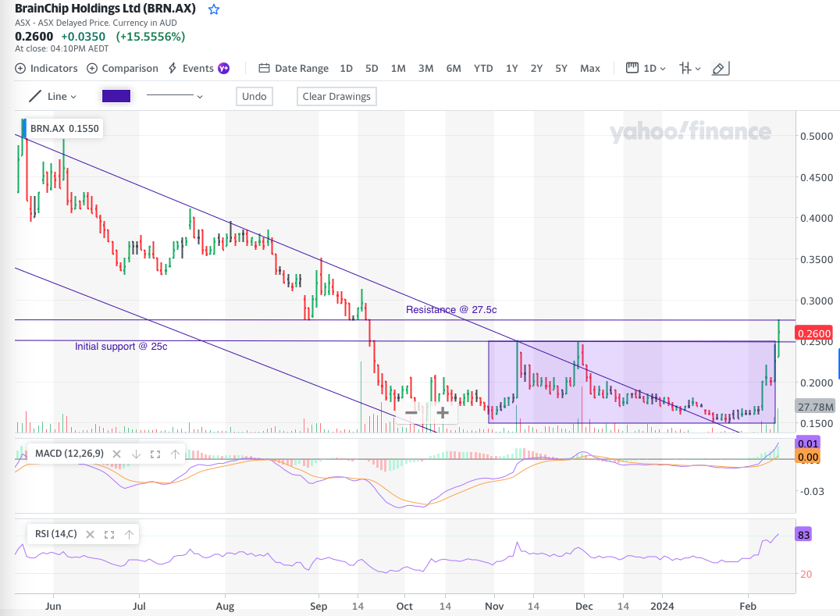Open the purple line color swatch

coord(116,97)
